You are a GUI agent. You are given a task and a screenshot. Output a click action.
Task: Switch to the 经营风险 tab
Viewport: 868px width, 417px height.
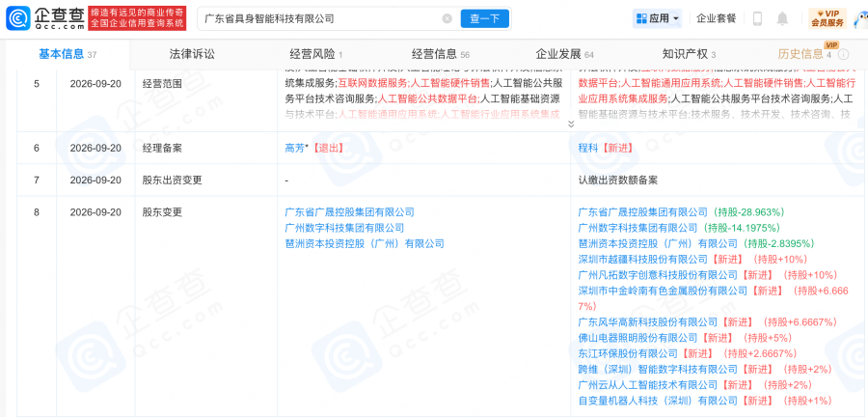316,54
